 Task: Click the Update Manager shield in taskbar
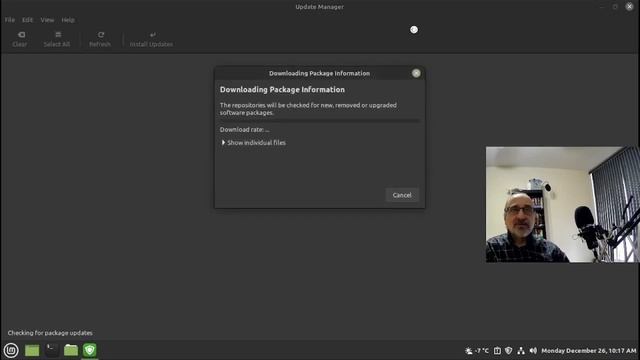click(x=90, y=350)
